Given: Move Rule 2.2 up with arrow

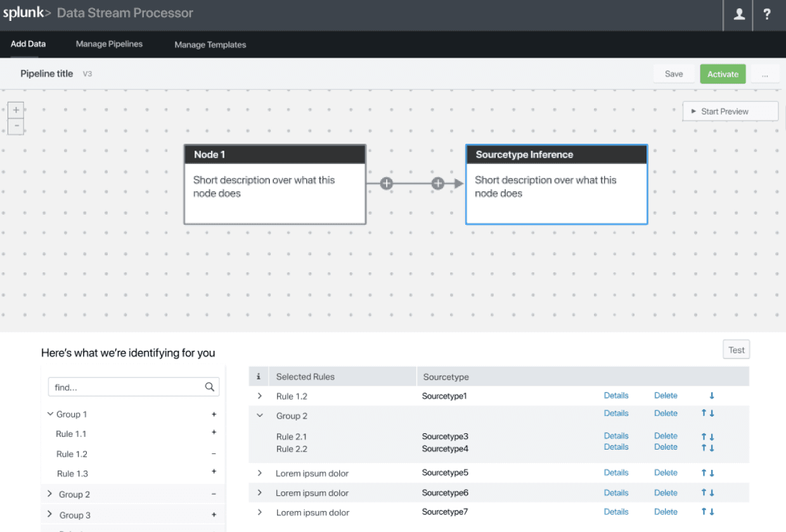Looking at the screenshot, I should pyautogui.click(x=704, y=448).
